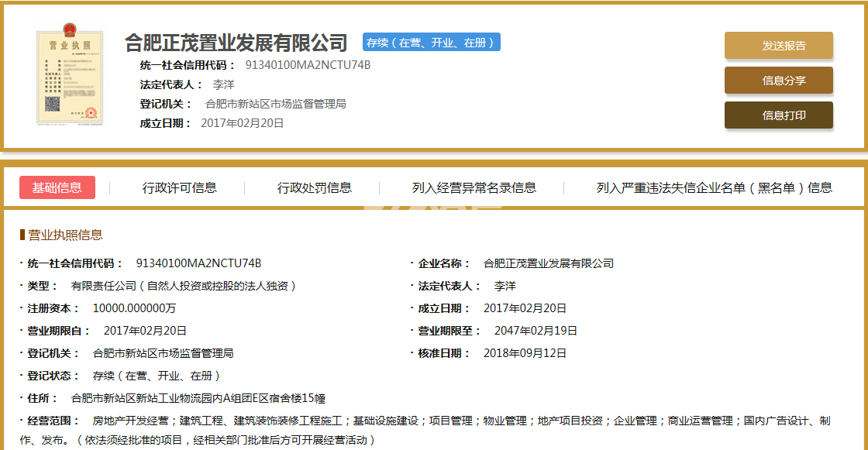
Task: Click registered capital 10000.000000万
Action: click(134, 308)
